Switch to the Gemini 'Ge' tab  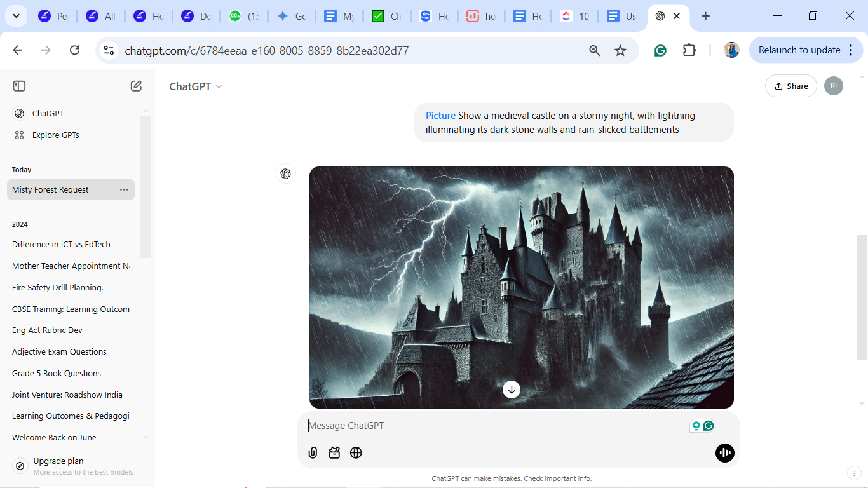[292, 16]
